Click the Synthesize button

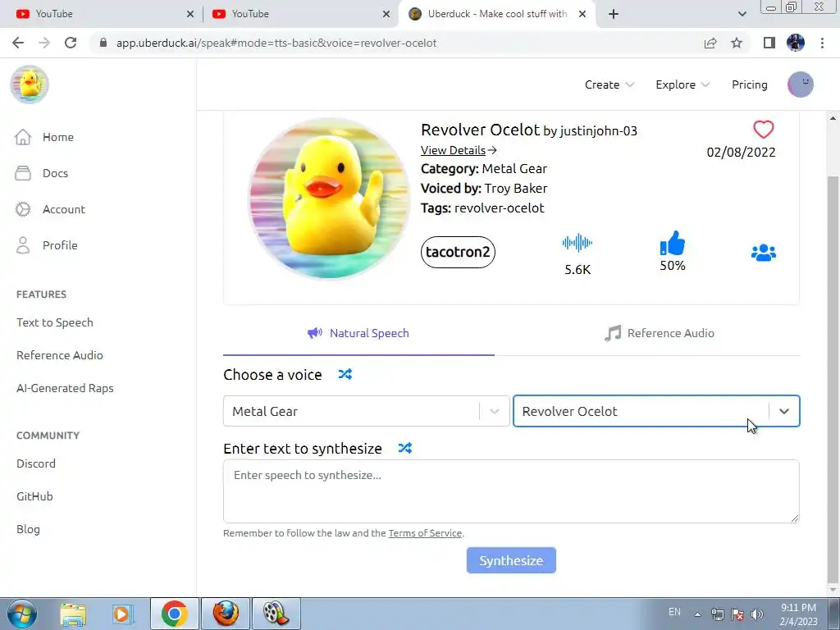(x=511, y=560)
